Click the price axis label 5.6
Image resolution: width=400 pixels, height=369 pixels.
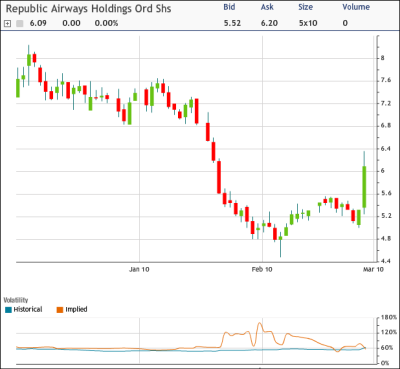pos(386,194)
